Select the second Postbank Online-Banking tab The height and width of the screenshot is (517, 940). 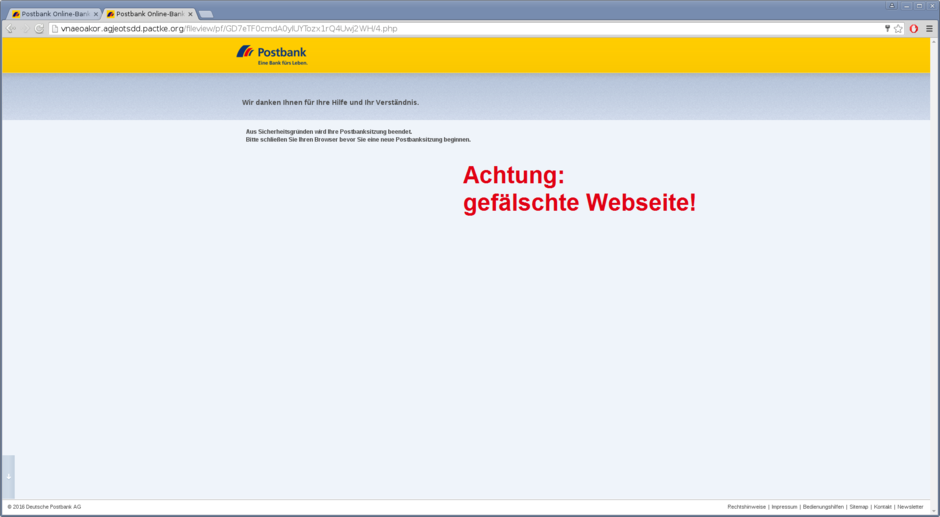(147, 14)
